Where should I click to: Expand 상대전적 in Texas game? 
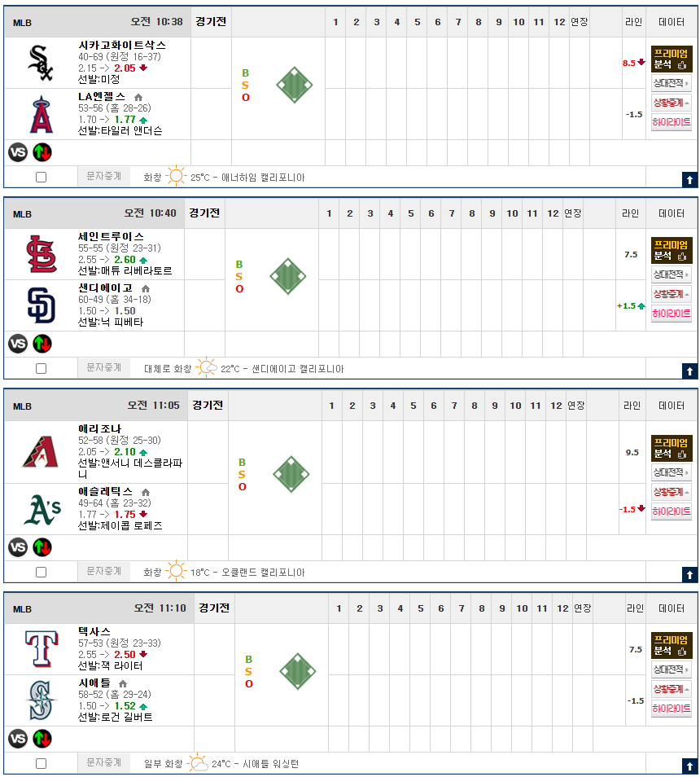[x=671, y=669]
